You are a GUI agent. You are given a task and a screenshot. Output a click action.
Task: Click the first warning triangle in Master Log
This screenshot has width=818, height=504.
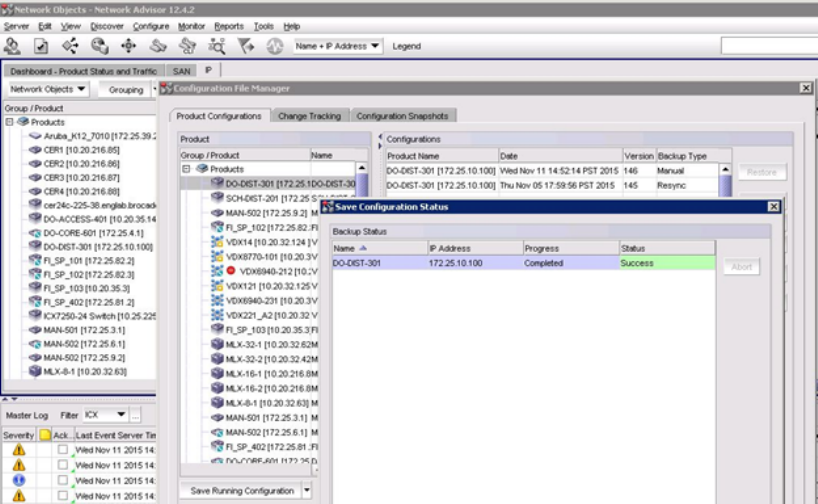pyautogui.click(x=19, y=449)
